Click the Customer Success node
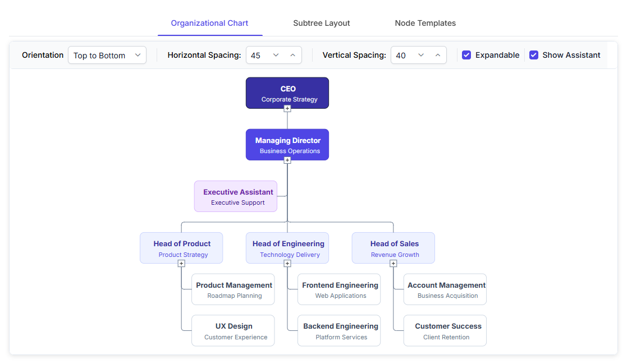The height and width of the screenshot is (364, 627). [445, 330]
